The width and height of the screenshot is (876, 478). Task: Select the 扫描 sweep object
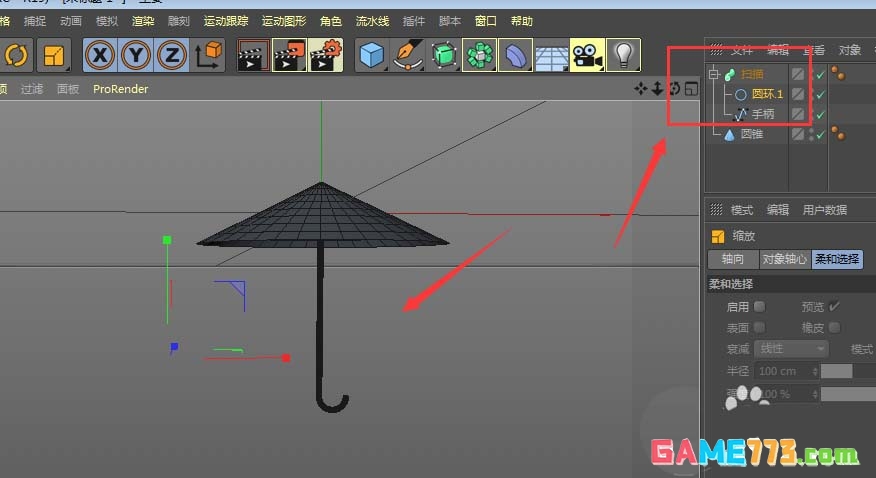click(752, 74)
